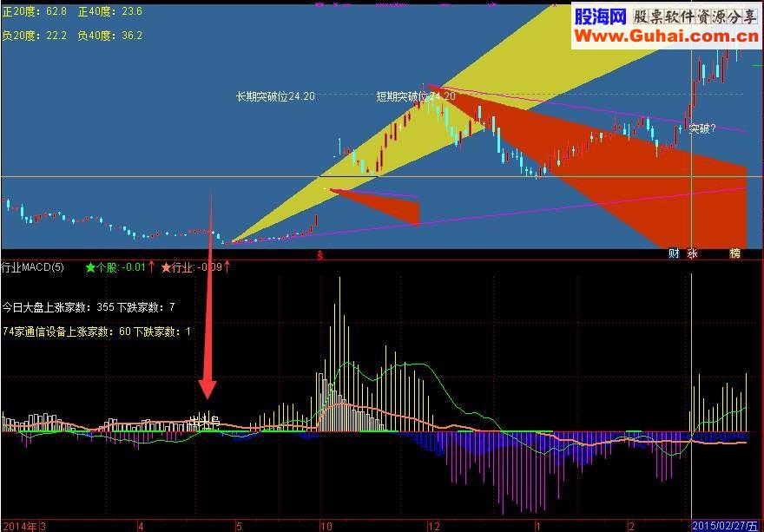Click the 负20度: 22.2 readout
The image size is (764, 532).
pos(34,36)
